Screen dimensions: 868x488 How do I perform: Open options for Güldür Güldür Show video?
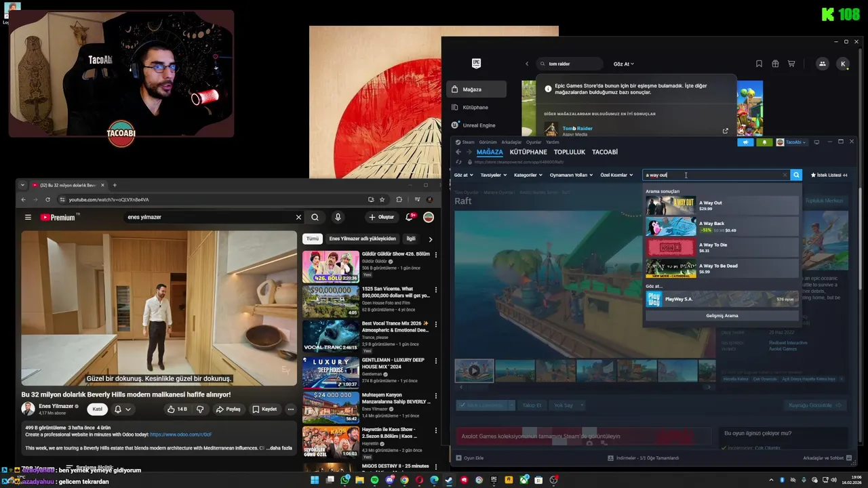pyautogui.click(x=435, y=255)
